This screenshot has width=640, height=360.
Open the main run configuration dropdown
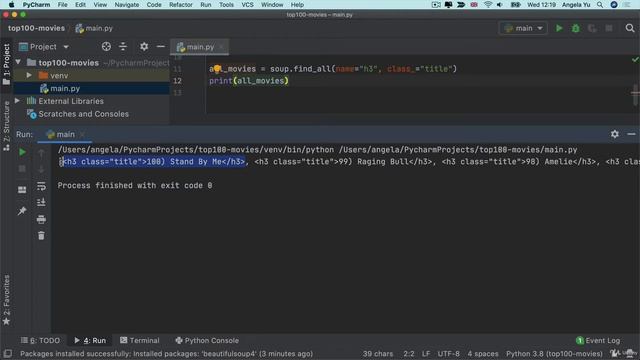[523, 28]
